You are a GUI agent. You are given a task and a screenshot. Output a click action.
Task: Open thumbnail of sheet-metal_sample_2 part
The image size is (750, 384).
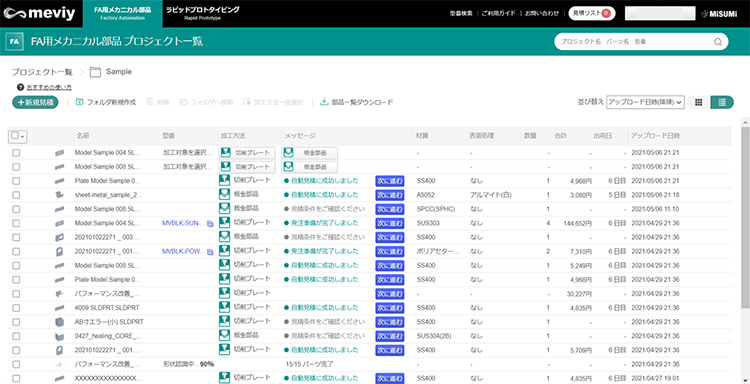(59, 195)
